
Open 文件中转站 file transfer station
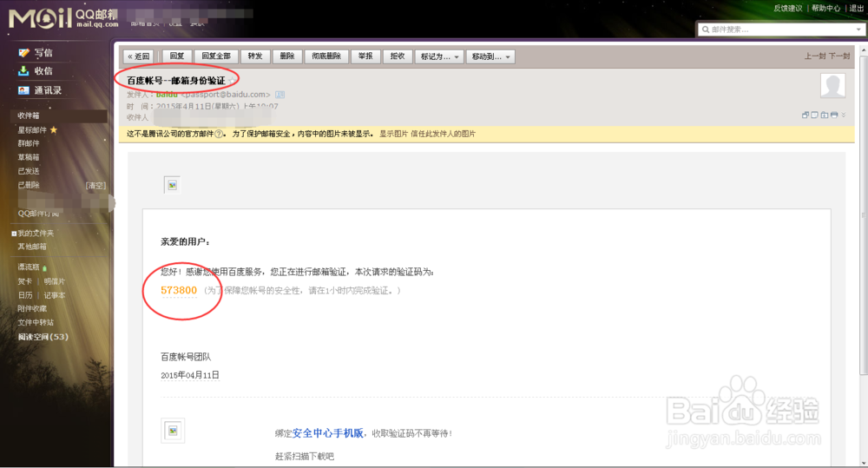coord(36,322)
